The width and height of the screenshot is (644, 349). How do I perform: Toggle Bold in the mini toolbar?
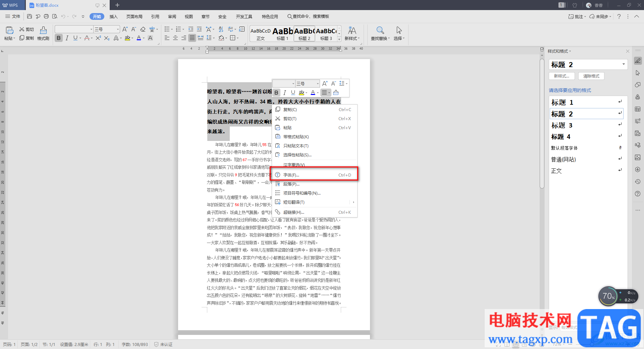pos(276,93)
